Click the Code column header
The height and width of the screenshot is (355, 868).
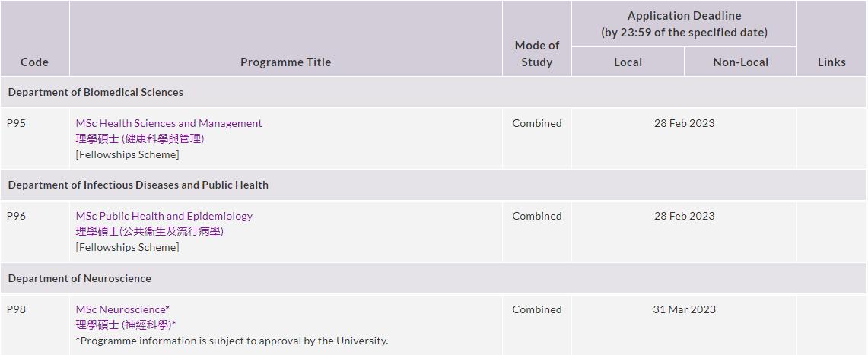pyautogui.click(x=34, y=62)
